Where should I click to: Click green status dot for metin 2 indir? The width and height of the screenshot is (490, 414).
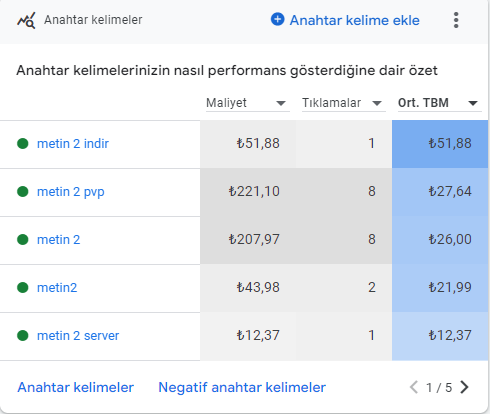tap(23, 144)
